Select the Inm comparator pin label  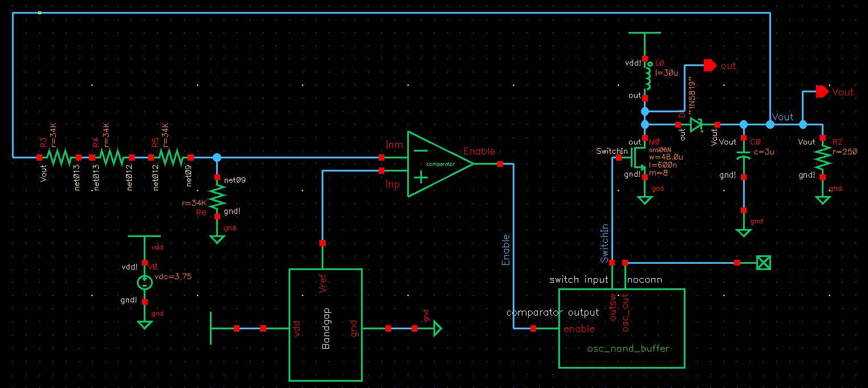[x=394, y=145]
